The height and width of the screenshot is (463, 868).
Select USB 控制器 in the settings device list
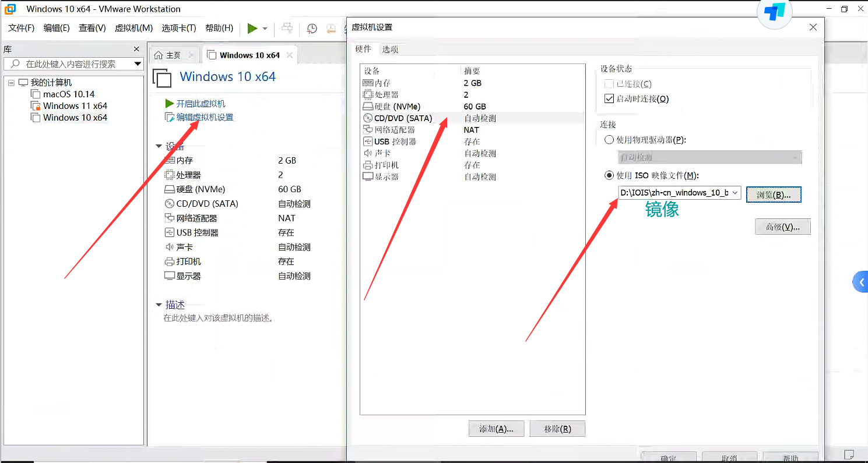pos(395,142)
